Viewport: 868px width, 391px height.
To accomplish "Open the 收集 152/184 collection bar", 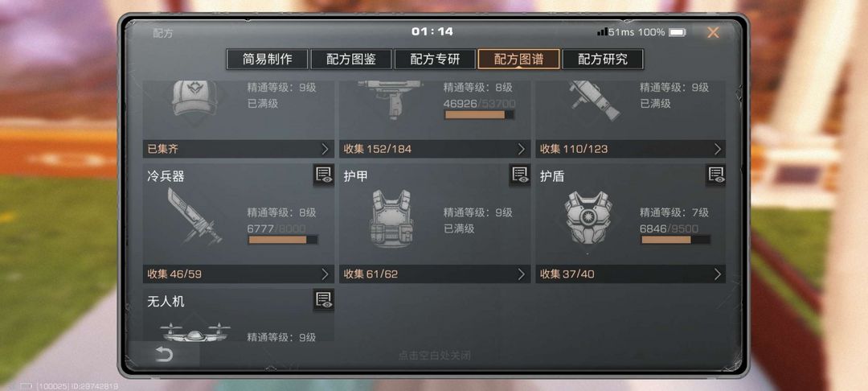I will coord(435,149).
